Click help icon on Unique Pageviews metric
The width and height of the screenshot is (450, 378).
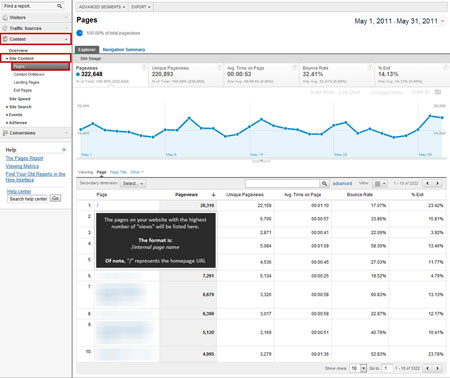coord(219,68)
